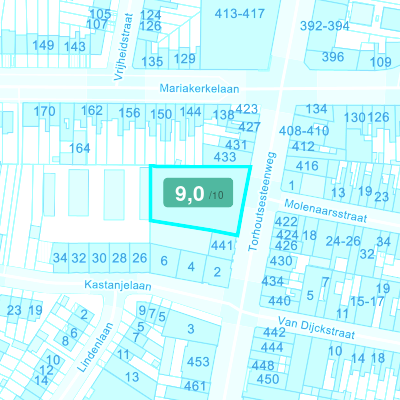Select parcel number 170
This screenshot has height=400, width=400.
(44, 111)
